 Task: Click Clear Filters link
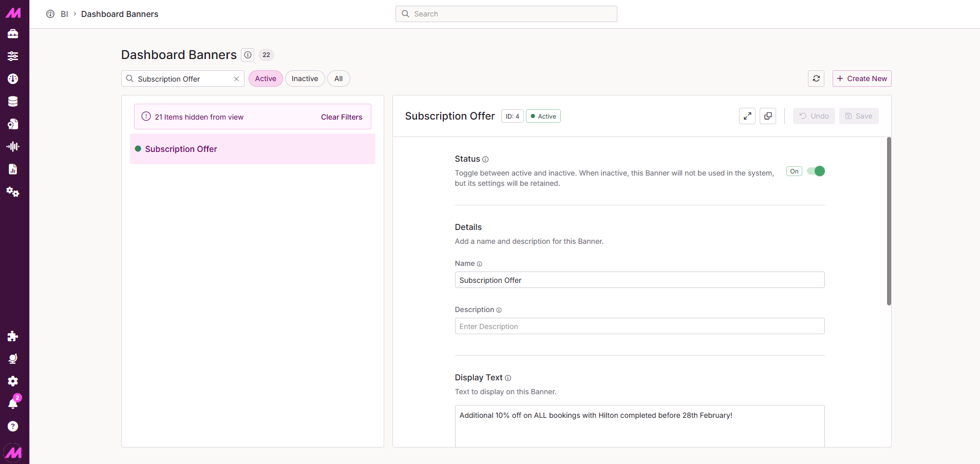pyautogui.click(x=342, y=117)
